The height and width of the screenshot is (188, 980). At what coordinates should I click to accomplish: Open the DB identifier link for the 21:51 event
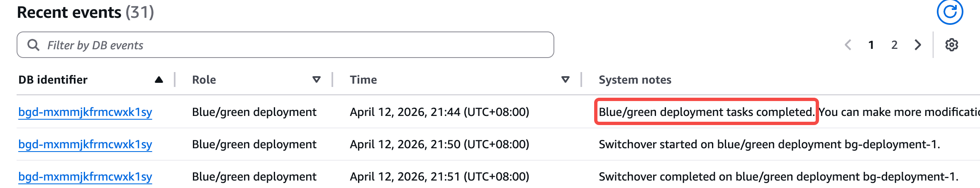85,176
